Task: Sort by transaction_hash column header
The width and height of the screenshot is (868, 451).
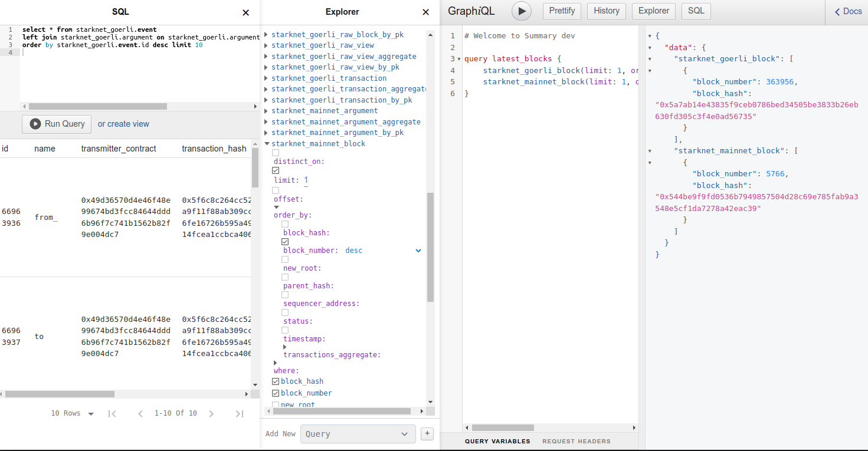Action: tap(214, 149)
